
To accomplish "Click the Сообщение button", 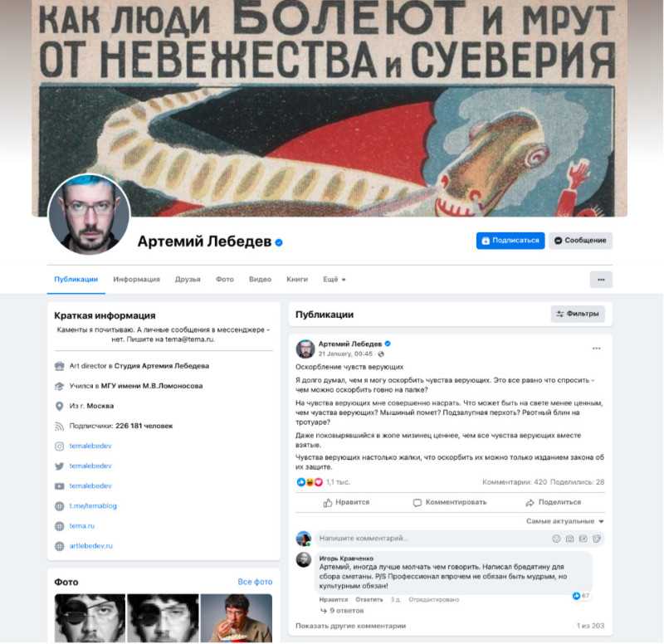I will (x=580, y=241).
